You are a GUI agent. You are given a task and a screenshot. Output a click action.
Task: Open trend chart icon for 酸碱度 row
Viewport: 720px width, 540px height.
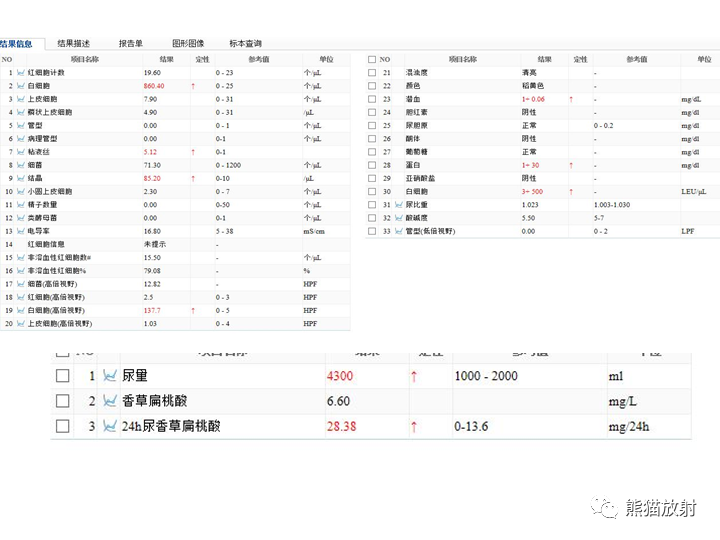click(399, 218)
